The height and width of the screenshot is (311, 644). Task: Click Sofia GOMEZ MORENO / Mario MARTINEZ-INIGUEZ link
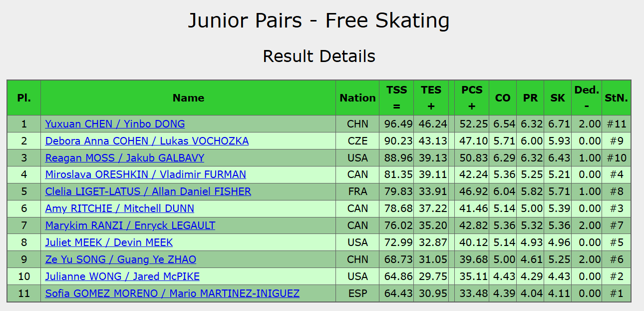pyautogui.click(x=172, y=293)
